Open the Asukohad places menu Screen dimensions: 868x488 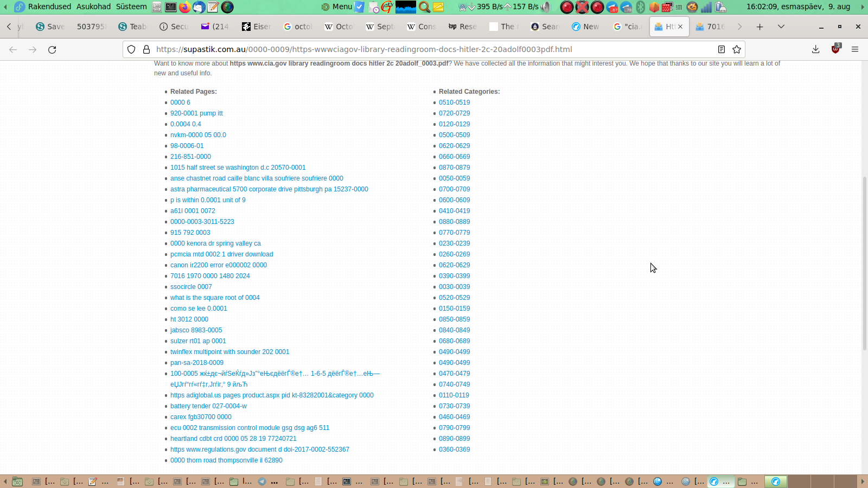tap(93, 7)
